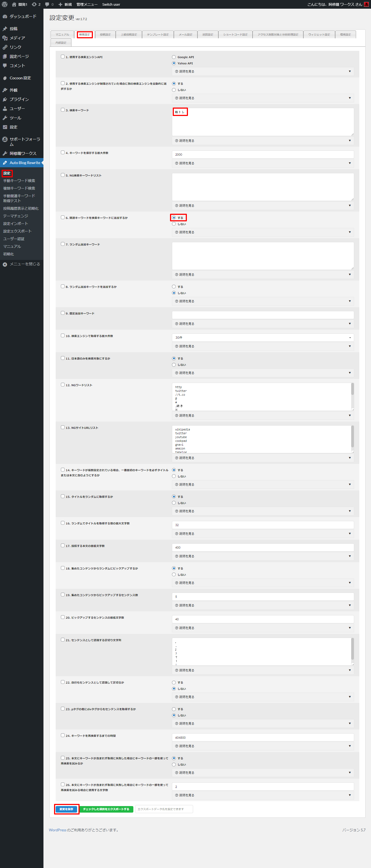Switch to the ショートコード設定 tab
Image resolution: width=371 pixels, height=868 pixels.
pos(235,34)
